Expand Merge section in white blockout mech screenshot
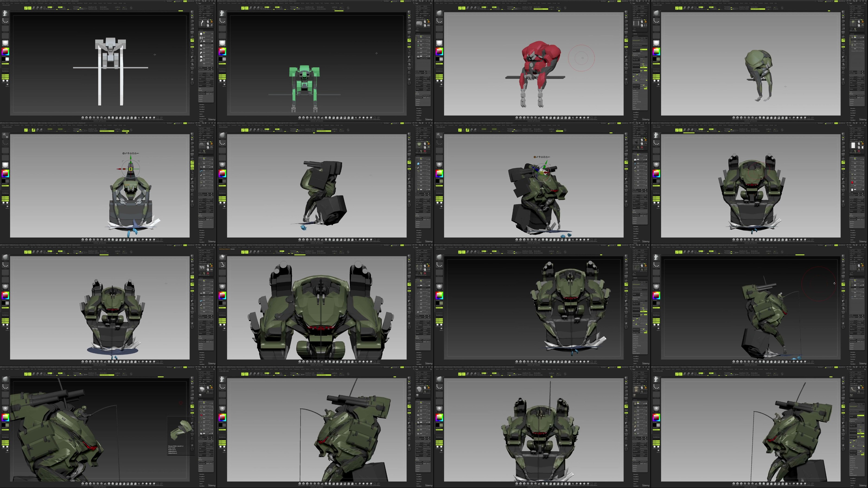868x488 pixels. coord(201,90)
